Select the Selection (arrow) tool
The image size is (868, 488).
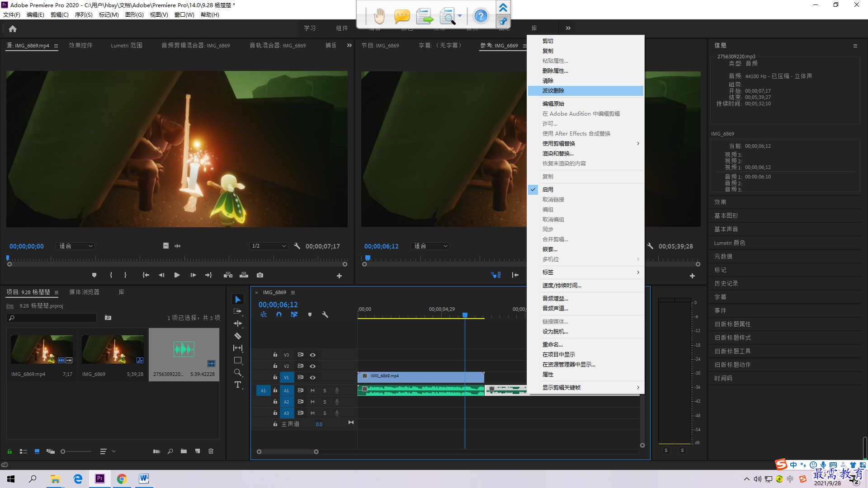coord(238,299)
